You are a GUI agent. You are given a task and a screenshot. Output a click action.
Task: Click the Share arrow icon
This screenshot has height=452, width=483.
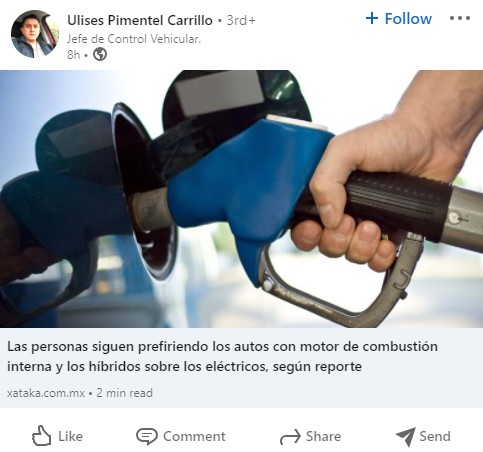coord(290,437)
